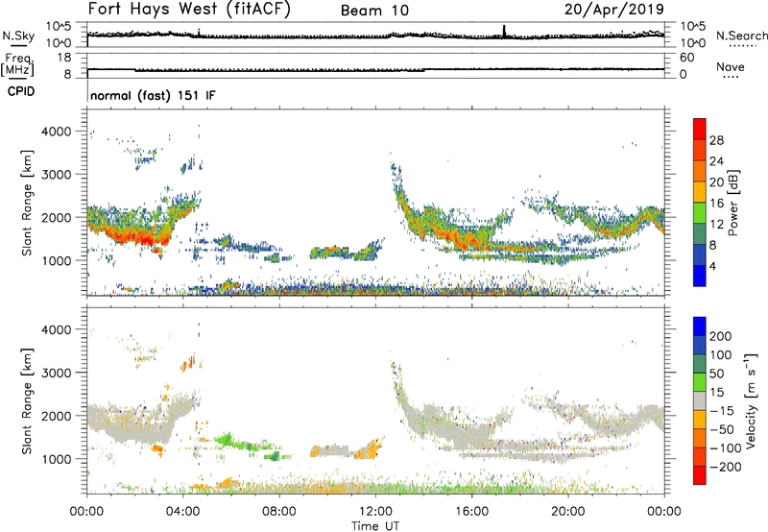Viewport: 768px width, 532px height.
Task: Click the N.Sky legend label
Action: (x=15, y=36)
